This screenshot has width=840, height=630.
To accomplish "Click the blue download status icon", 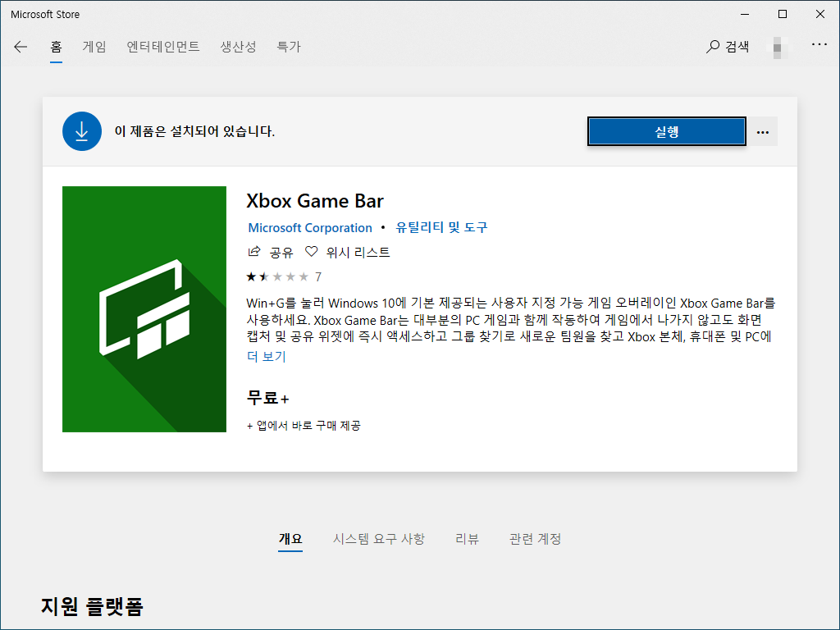I will [82, 131].
